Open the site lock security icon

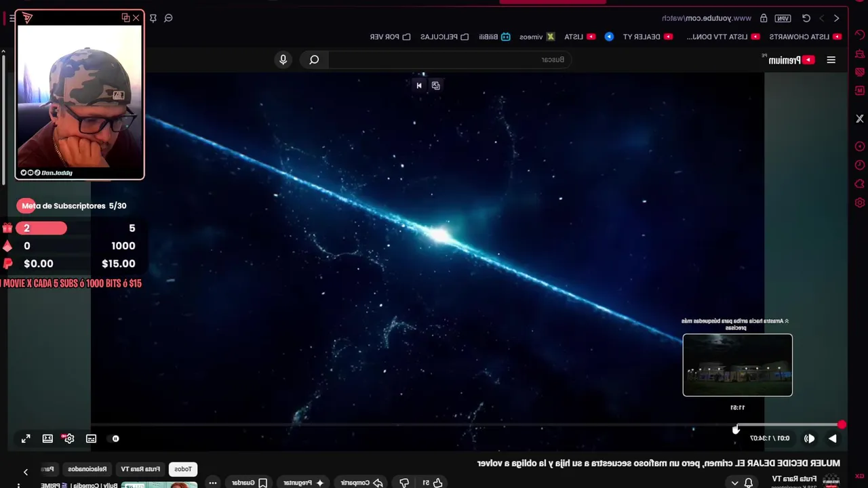(x=764, y=18)
